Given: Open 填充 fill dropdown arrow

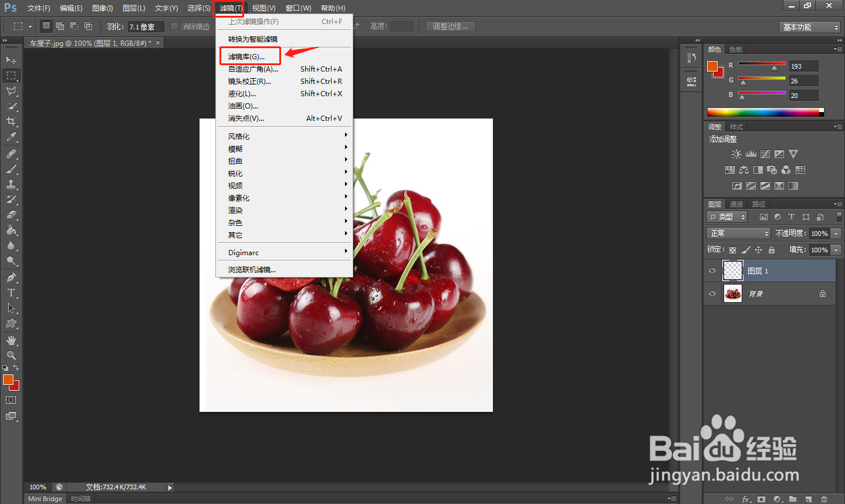Looking at the screenshot, I should coord(836,250).
